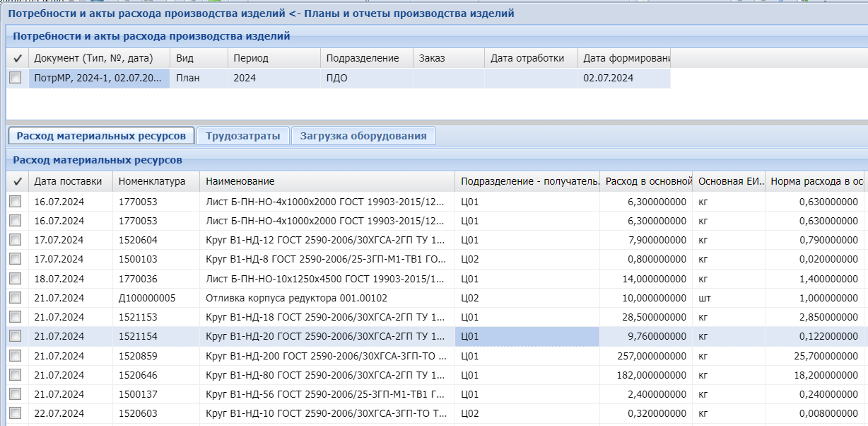Viewport: 868px width, 426px height.
Task: Select the Ц01 cell in the 1521154 row
Action: (527, 336)
